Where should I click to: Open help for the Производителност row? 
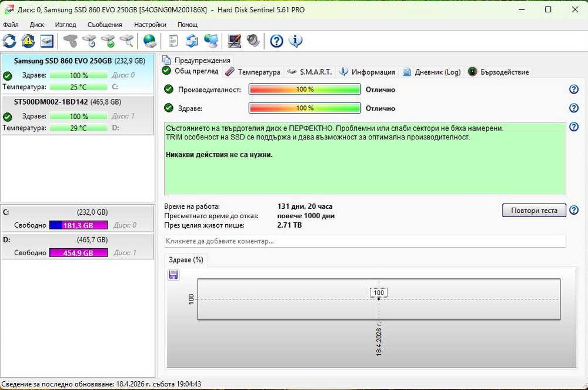tap(574, 89)
